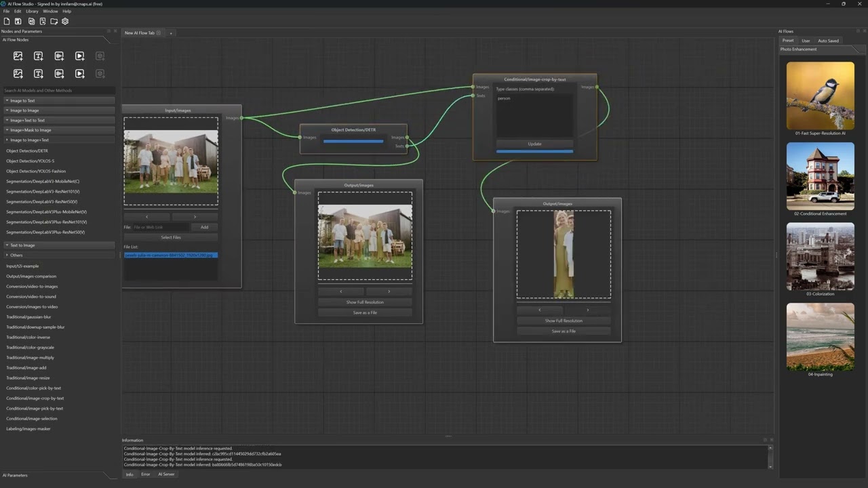Select the Preset flows tab
The image size is (868, 488).
point(788,41)
